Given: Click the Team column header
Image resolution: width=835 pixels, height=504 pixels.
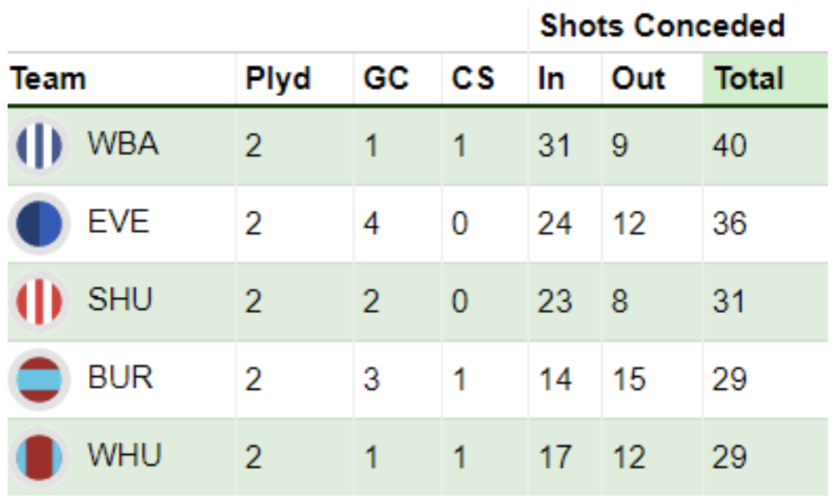Looking at the screenshot, I should (48, 79).
